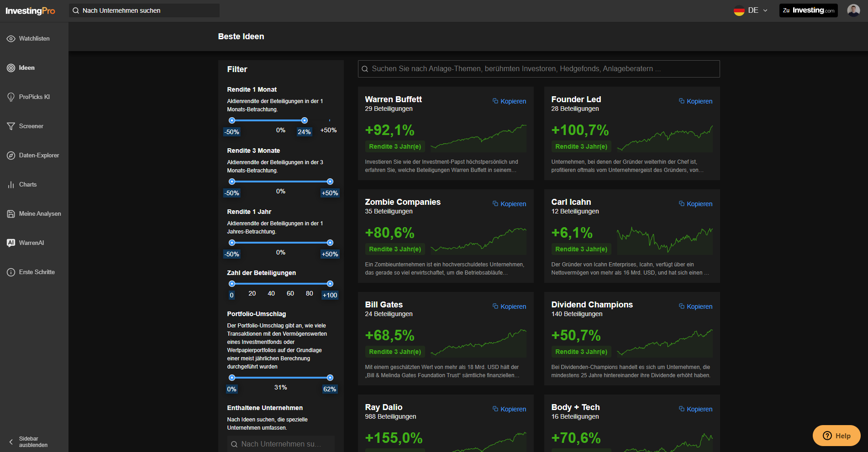868x452 pixels.
Task: Open Meine Analysen page
Action: (x=34, y=214)
